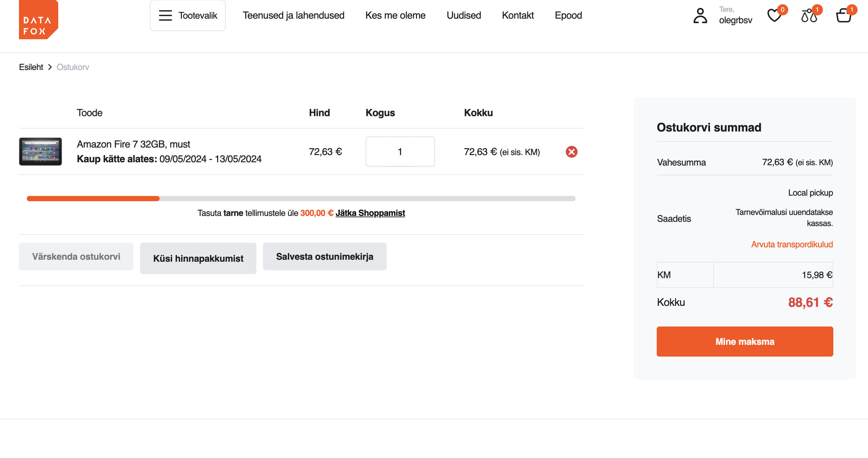This screenshot has height=458, width=868.
Task: Click the Ostukorvi summad heading
Action: pos(709,127)
